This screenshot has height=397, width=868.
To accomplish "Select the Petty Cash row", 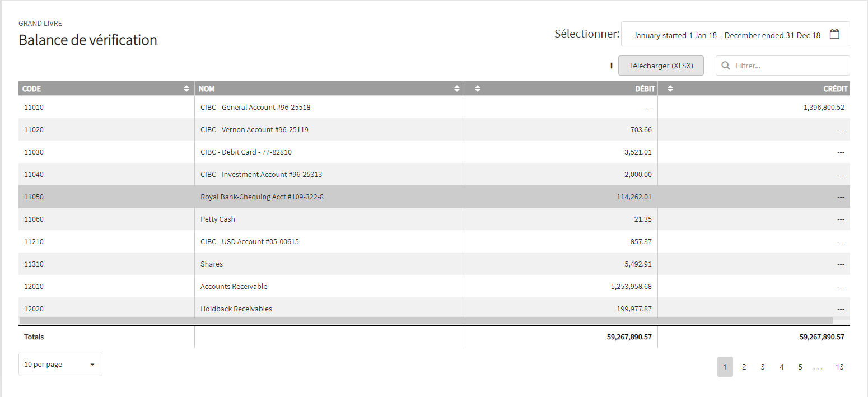I will (434, 219).
